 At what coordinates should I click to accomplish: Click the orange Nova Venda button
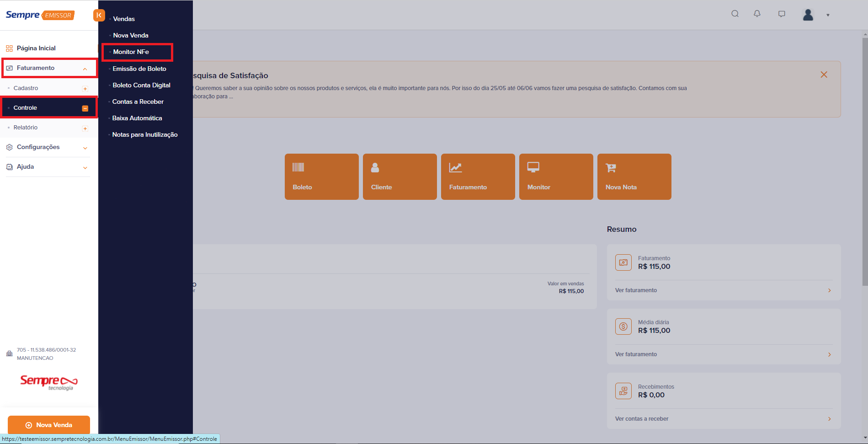tap(49, 425)
